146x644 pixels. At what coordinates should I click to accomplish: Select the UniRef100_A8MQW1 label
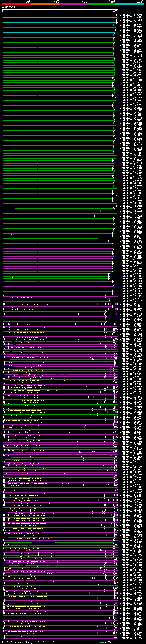click(x=131, y=326)
